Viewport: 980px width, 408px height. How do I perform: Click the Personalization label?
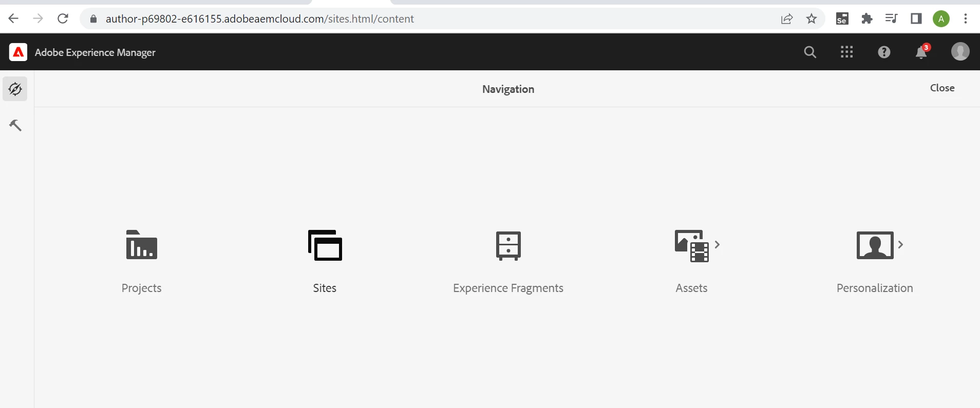pyautogui.click(x=875, y=288)
